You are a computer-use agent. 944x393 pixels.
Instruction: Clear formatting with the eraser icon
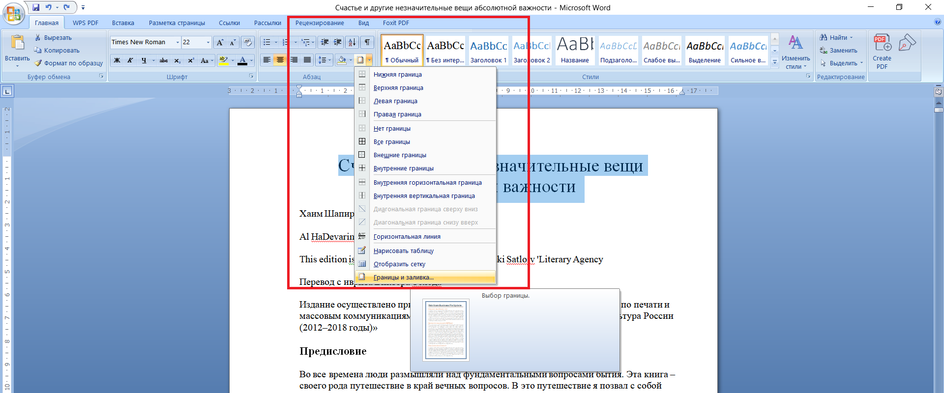click(x=248, y=43)
